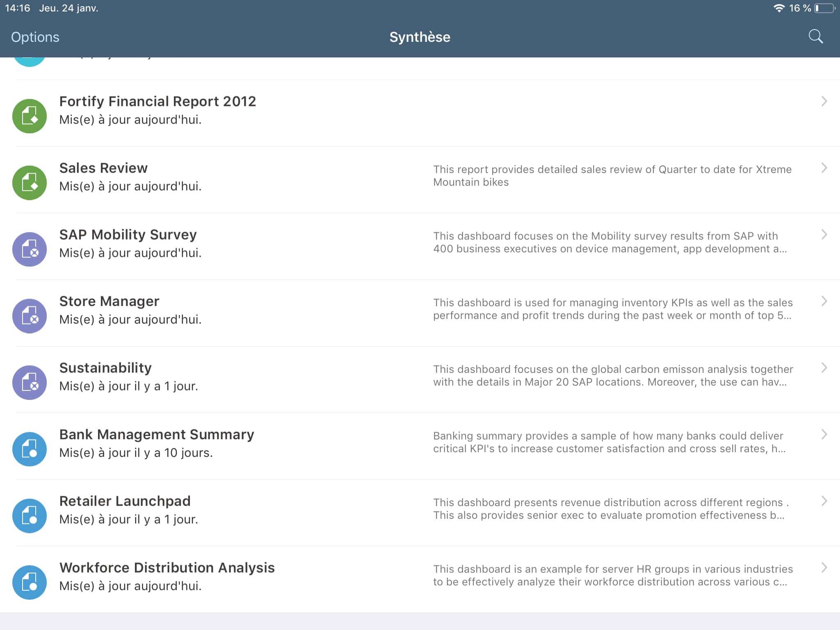The width and height of the screenshot is (840, 630).
Task: Open the green Fortify Financial Report 2012 icon
Action: pyautogui.click(x=30, y=116)
